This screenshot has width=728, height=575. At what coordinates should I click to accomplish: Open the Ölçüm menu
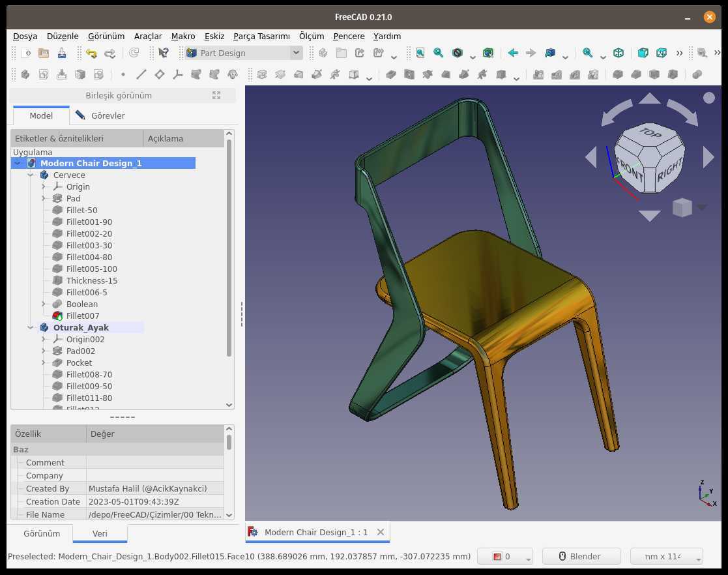click(312, 37)
